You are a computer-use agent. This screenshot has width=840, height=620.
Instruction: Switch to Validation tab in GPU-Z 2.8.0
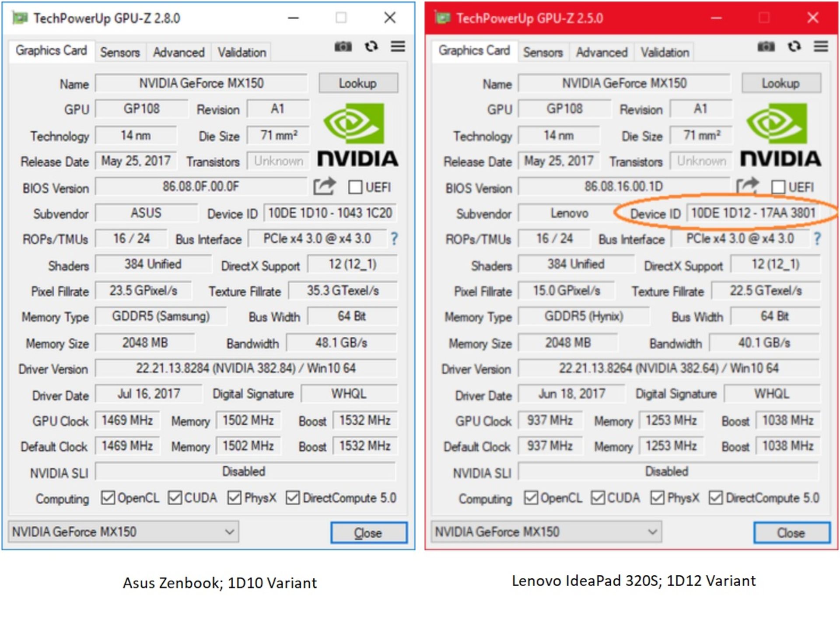pyautogui.click(x=241, y=52)
